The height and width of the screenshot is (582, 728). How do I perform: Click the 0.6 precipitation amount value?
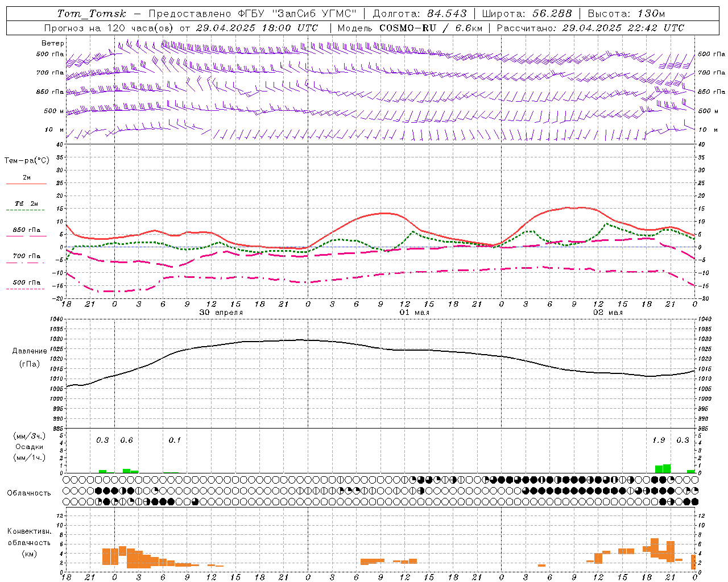126,440
